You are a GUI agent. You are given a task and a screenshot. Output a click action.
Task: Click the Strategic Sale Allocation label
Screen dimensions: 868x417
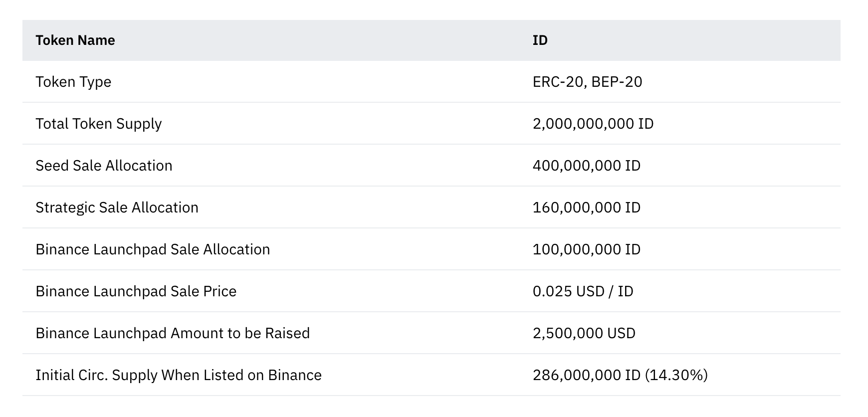(117, 208)
